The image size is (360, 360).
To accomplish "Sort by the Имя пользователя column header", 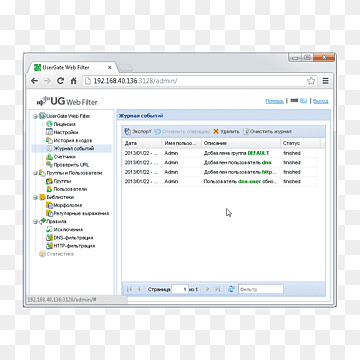I will [x=182, y=143].
